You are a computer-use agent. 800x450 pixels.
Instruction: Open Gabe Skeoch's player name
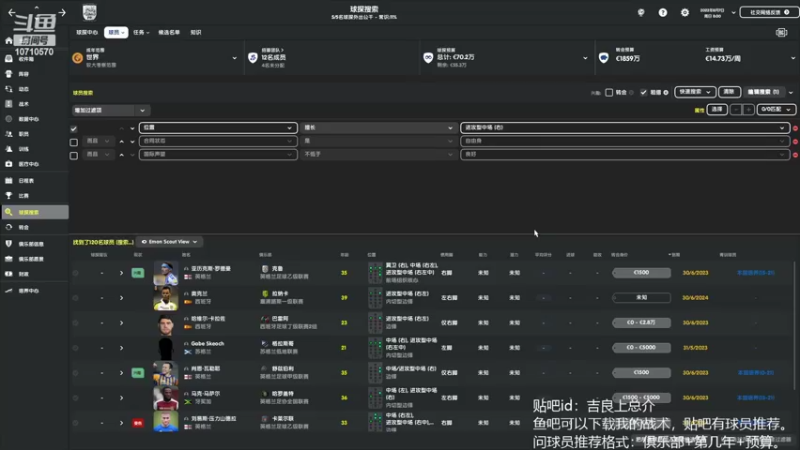click(x=207, y=344)
